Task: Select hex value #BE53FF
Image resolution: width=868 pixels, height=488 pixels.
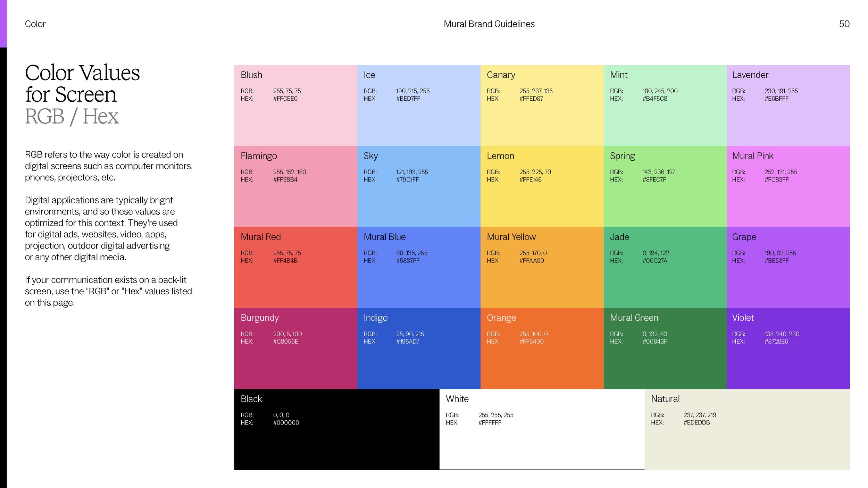Action: coord(777,261)
